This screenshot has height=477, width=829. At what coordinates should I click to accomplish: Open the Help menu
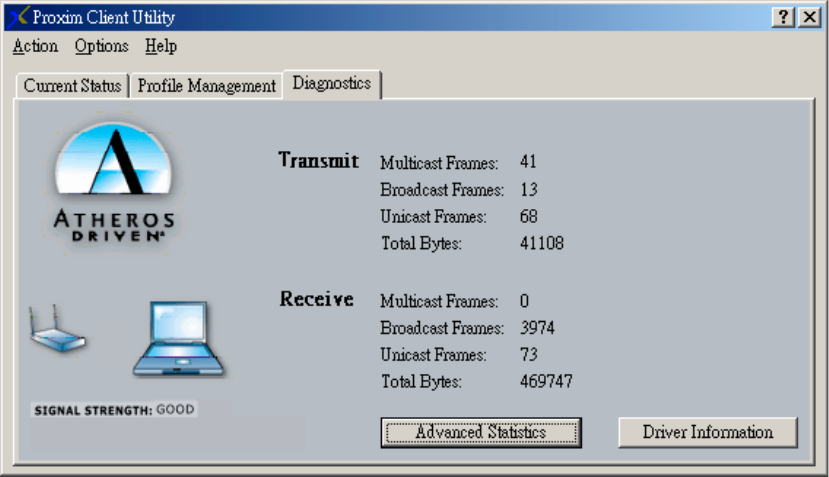[x=161, y=47]
